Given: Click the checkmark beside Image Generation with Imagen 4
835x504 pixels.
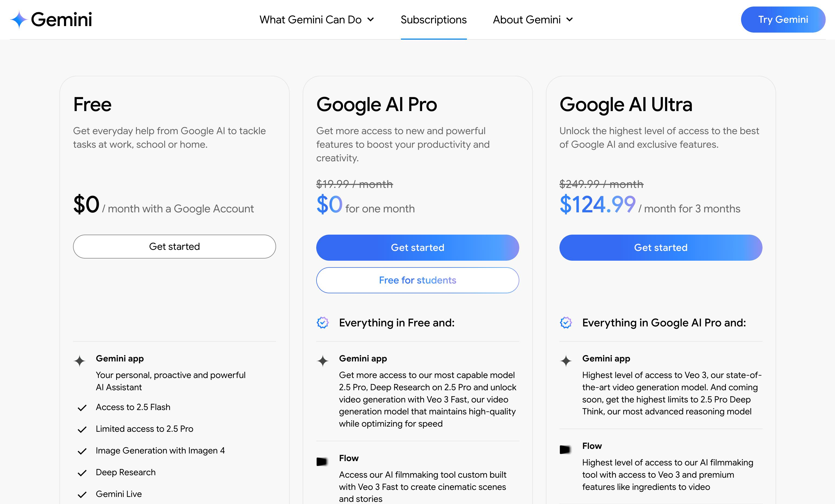Looking at the screenshot, I should click(82, 451).
